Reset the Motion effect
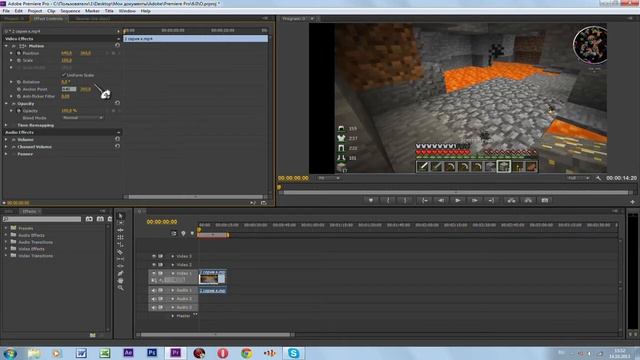This screenshot has height=360, width=640. (x=118, y=46)
